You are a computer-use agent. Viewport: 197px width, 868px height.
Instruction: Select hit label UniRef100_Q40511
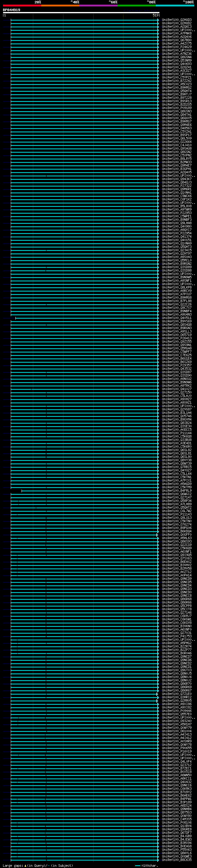click(x=177, y=318)
